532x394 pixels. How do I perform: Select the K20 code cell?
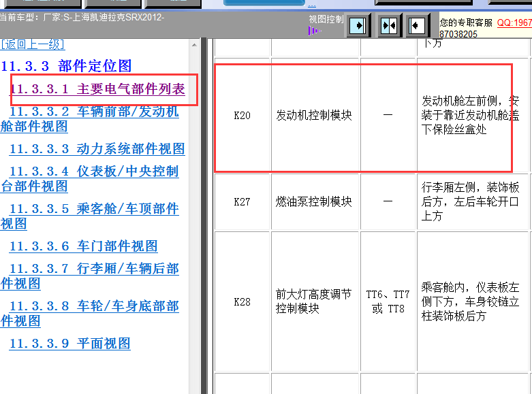click(x=242, y=115)
